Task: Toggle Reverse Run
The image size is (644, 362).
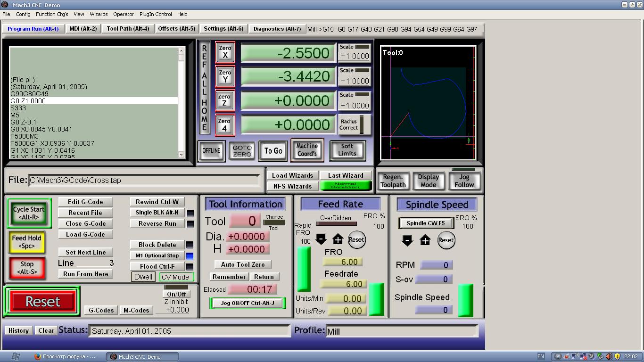Action: pos(157,224)
